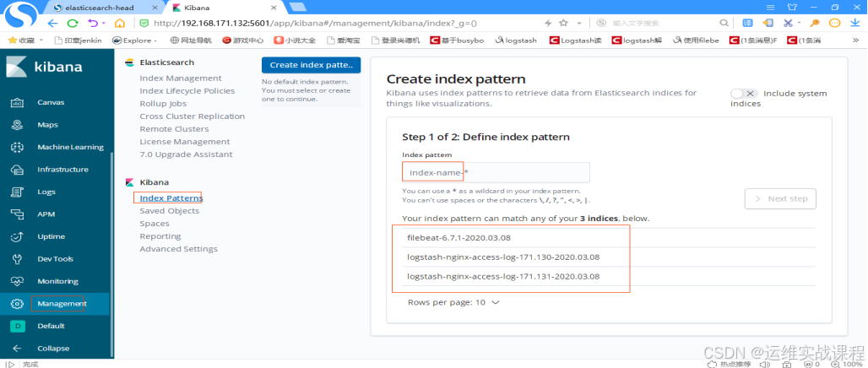Click the Kibana logo
The image size is (868, 368).
pos(17,67)
